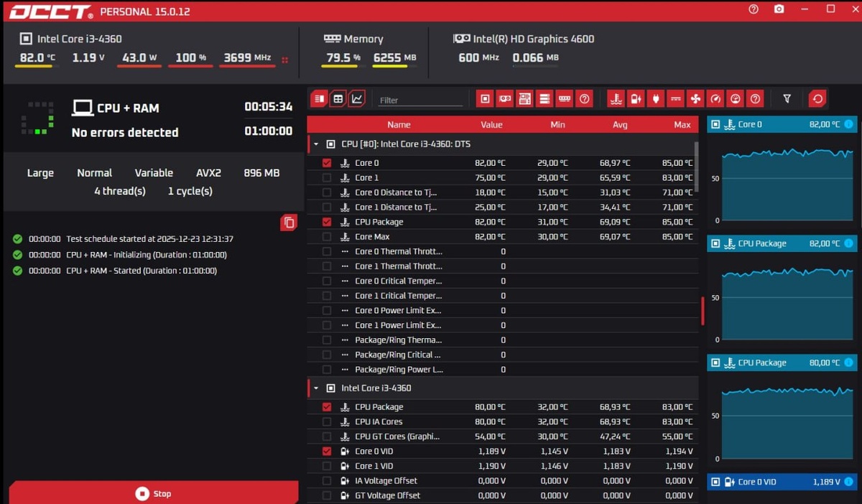862x504 pixels.
Task: Click the Intel(R) HD Graphics 4600 label
Action: 534,39
